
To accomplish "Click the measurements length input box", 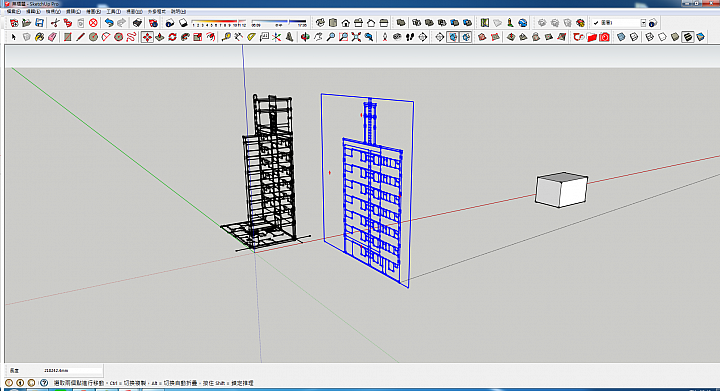I will [x=72, y=370].
